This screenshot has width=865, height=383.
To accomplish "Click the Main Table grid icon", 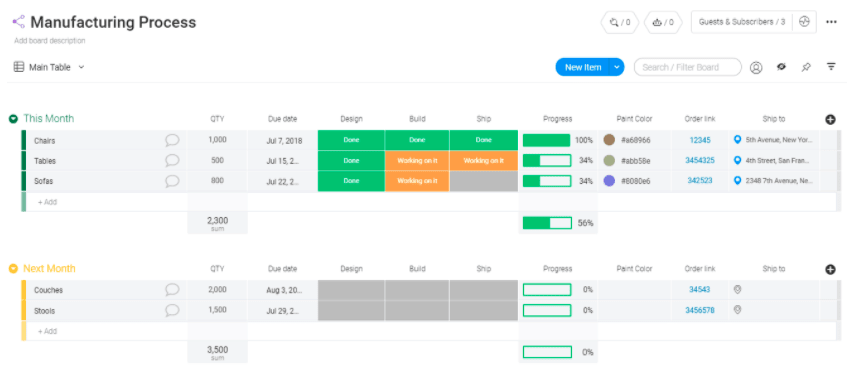I will click(19, 67).
